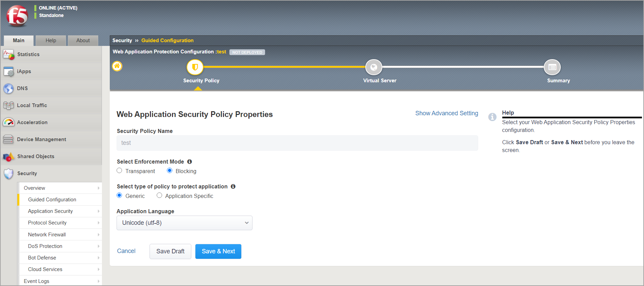Image resolution: width=644 pixels, height=286 pixels.
Task: Click the DNS globe icon
Action: 8,88
